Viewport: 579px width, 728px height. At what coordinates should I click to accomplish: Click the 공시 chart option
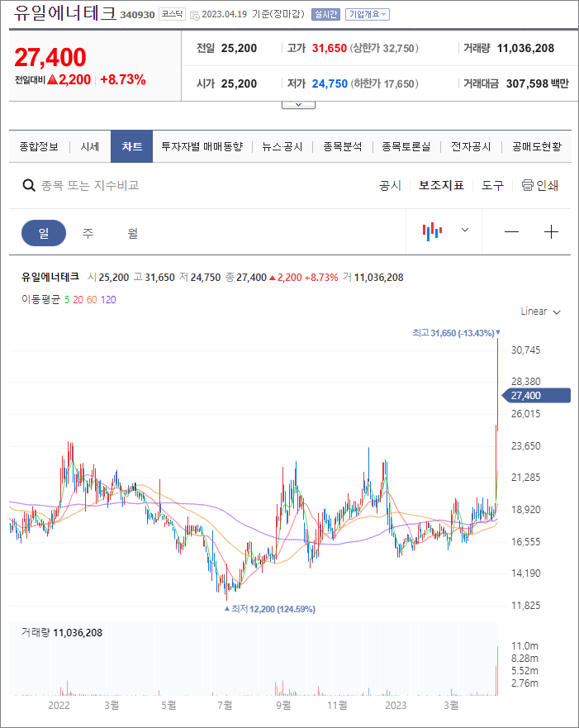(390, 186)
